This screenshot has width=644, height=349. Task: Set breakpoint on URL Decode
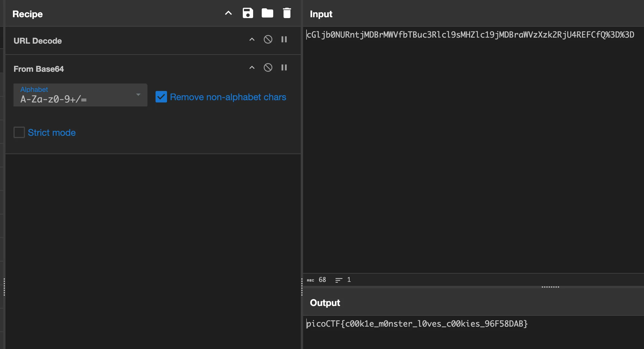point(284,39)
